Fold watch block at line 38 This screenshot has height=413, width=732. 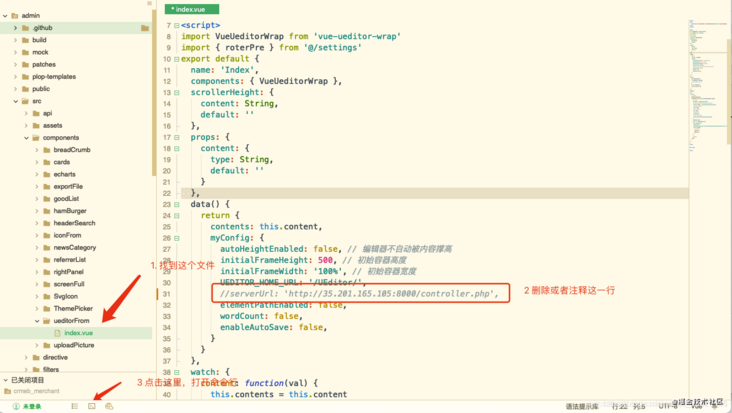[x=176, y=372]
